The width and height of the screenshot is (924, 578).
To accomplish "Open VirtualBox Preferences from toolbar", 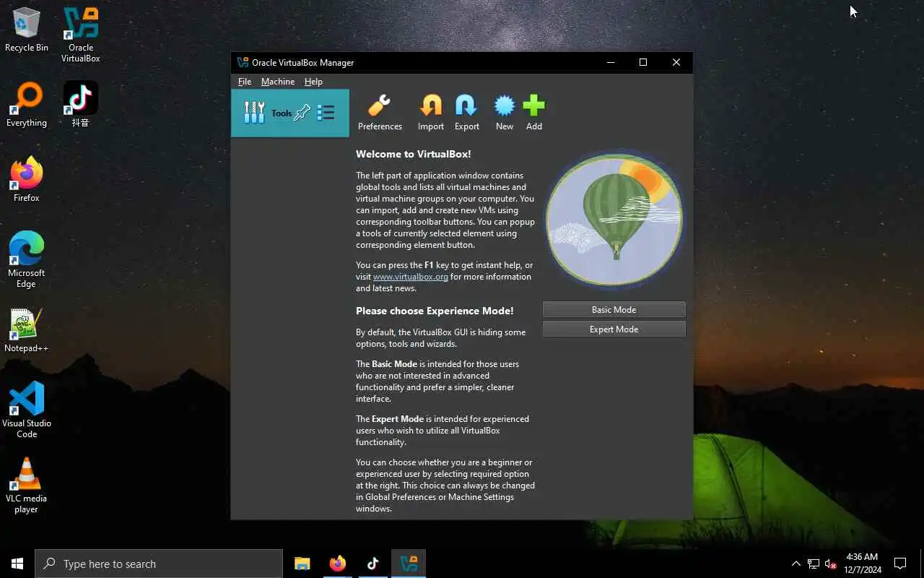I will pyautogui.click(x=380, y=113).
